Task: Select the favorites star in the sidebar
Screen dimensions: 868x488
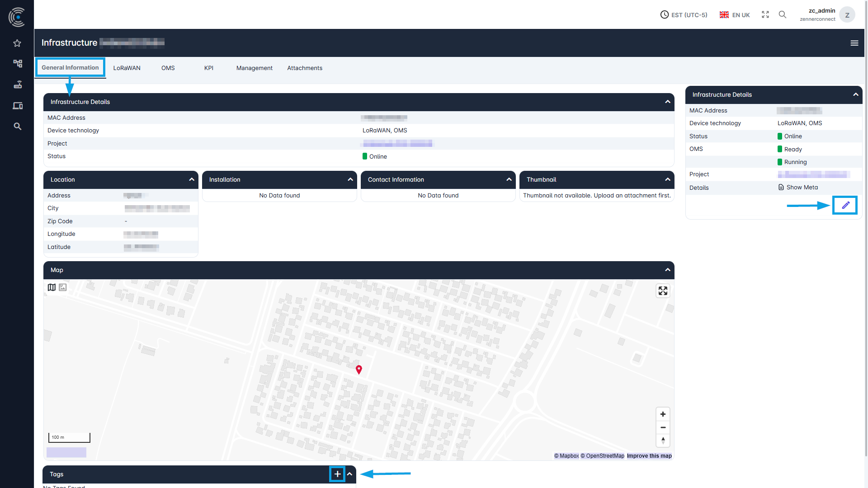Action: pos(17,43)
